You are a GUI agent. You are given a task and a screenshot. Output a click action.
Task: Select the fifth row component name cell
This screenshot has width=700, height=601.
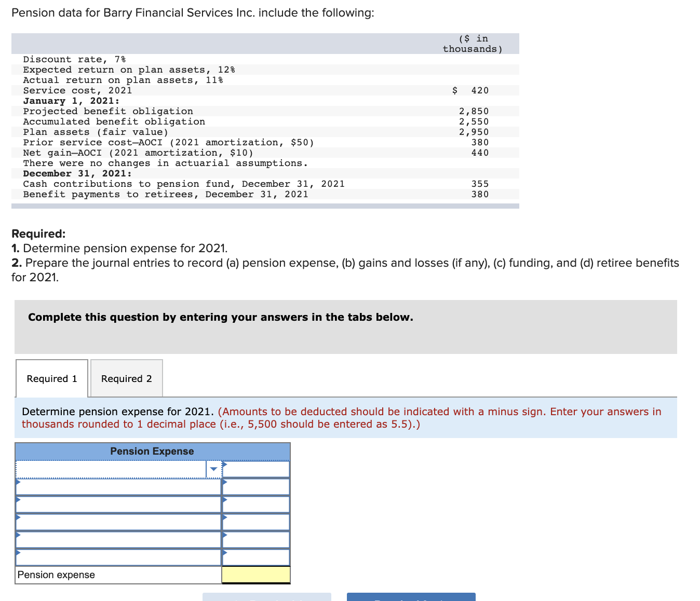tap(118, 540)
